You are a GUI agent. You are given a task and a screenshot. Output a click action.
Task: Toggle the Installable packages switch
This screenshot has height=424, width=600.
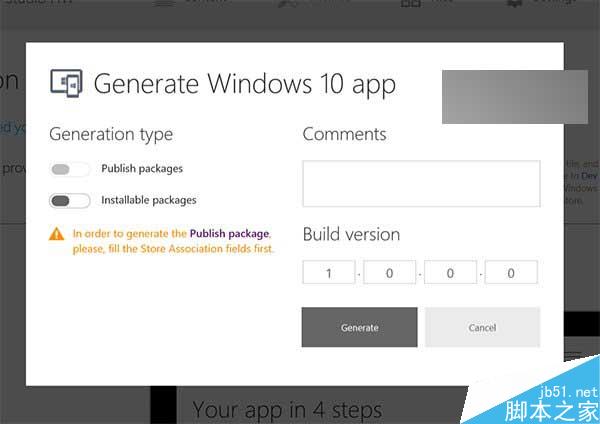[69, 200]
